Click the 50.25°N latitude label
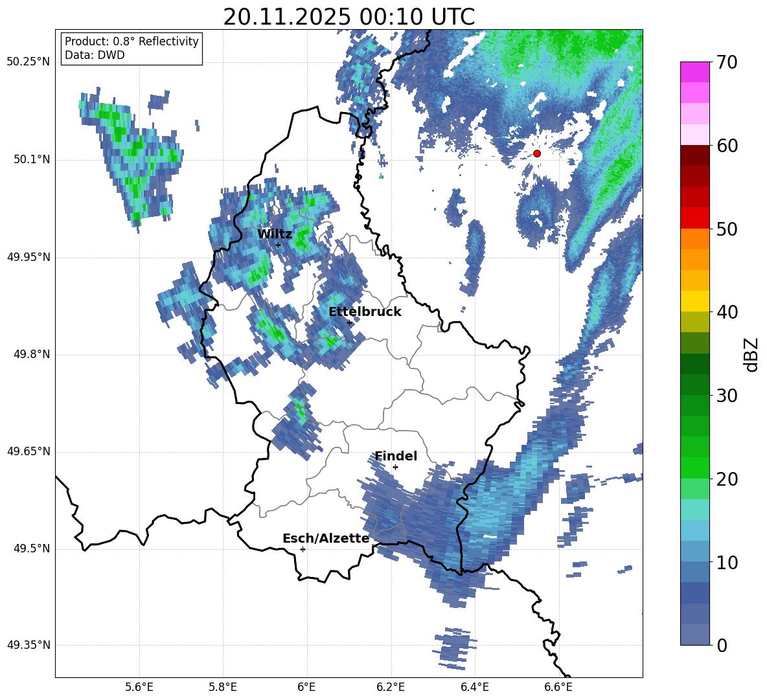Viewport: 767px width, 700px height. coord(29,62)
